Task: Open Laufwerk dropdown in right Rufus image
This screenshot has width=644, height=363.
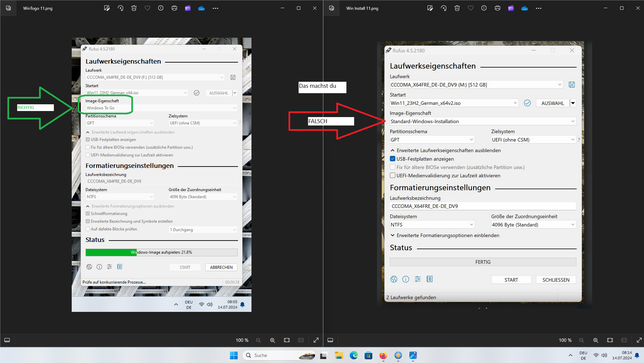Action: 476,84
